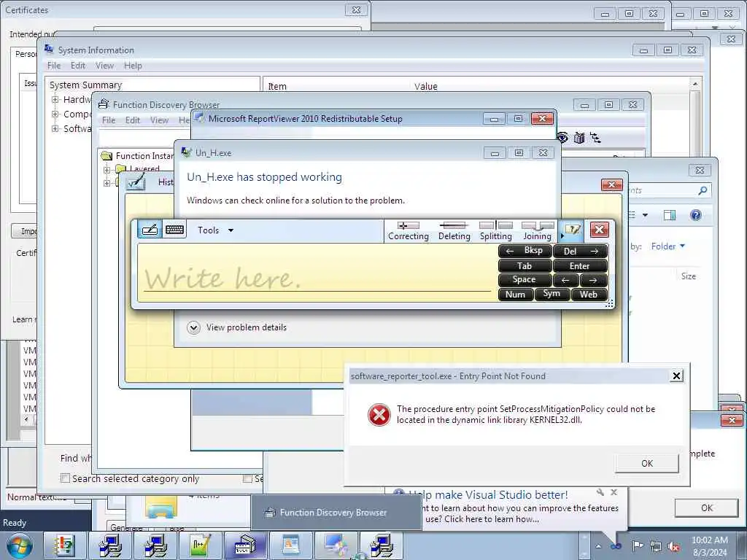The height and width of the screenshot is (560, 747).
Task: Expand the Components node in System Information
Action: (55, 114)
